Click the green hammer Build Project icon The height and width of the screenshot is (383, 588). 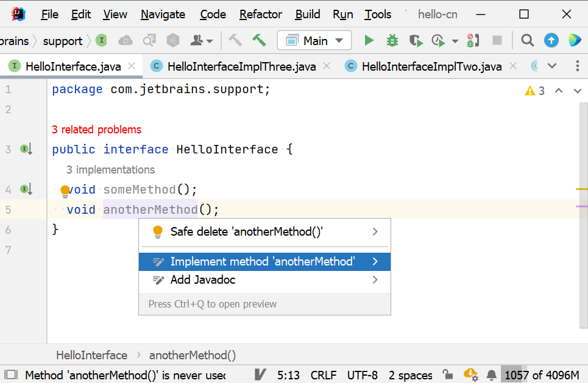259,40
